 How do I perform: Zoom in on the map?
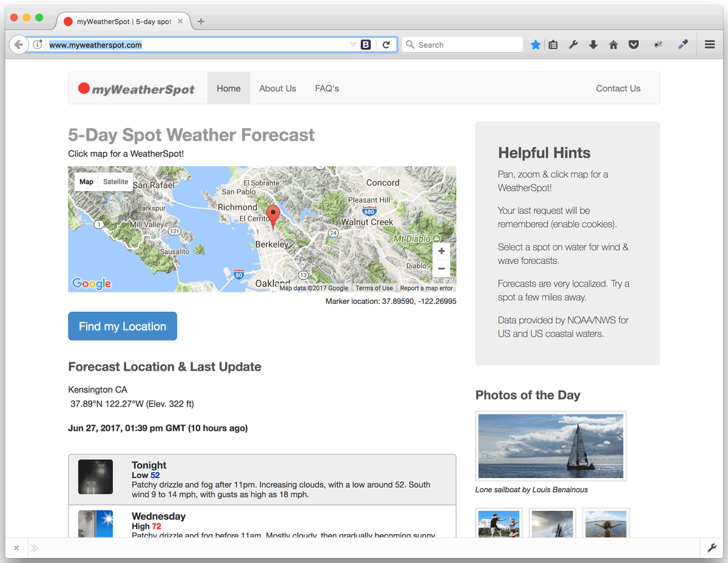(441, 251)
